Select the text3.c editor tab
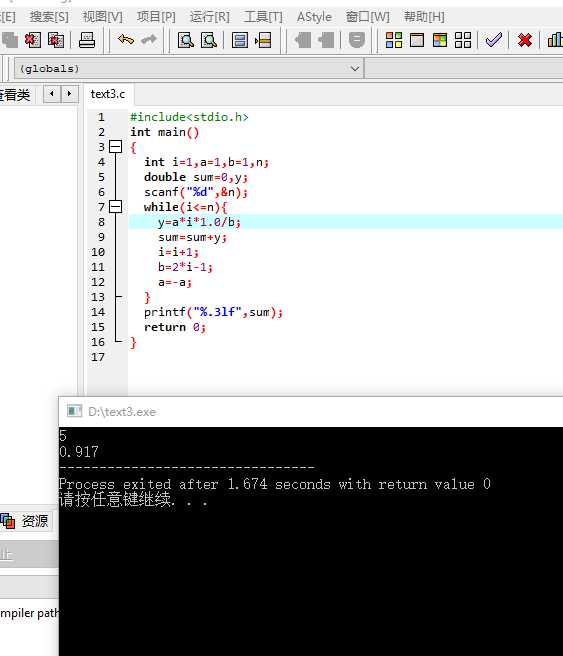The image size is (563, 656). [x=108, y=94]
